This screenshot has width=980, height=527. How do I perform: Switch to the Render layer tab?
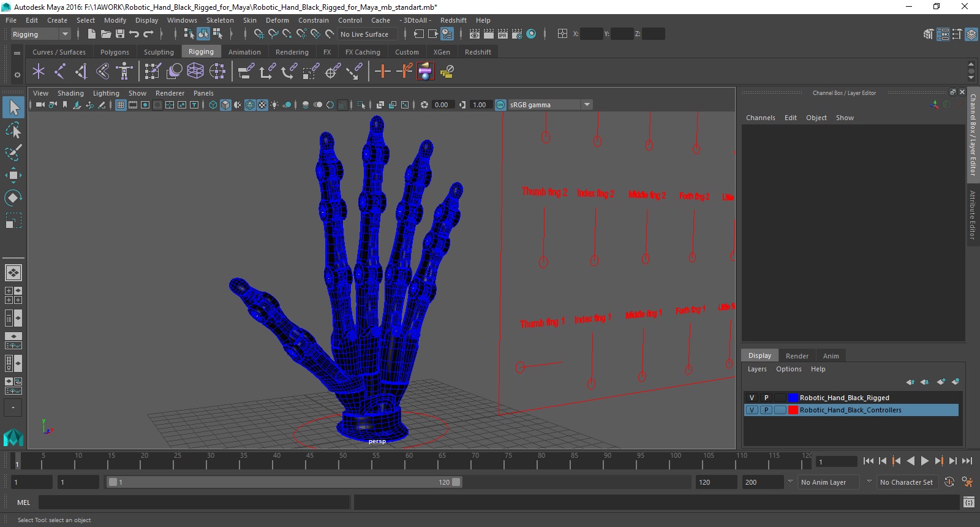(x=797, y=356)
